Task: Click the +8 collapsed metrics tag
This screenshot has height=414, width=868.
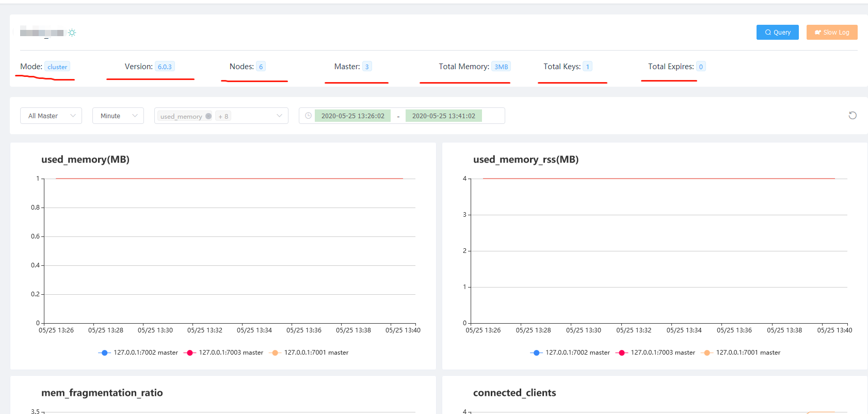Action: 223,116
